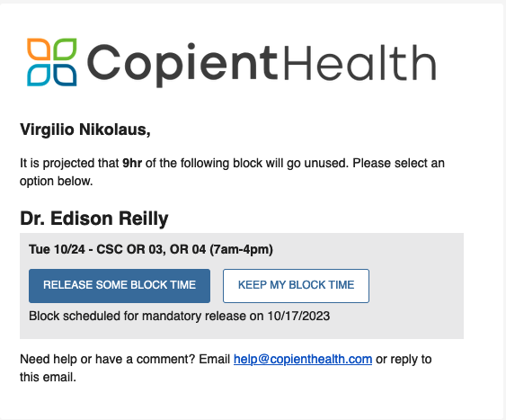This screenshot has width=506, height=420.
Task: Click the dark blue logo leaf
Action: pyautogui.click(x=65, y=75)
